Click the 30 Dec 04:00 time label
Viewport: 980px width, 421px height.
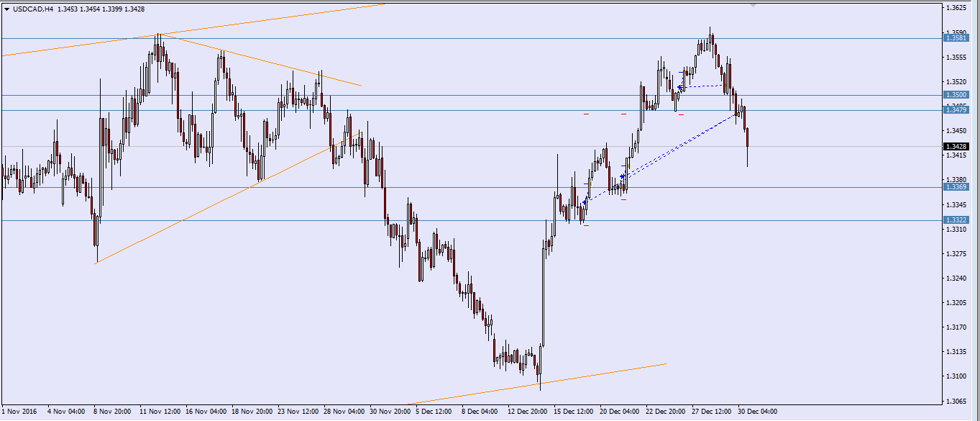(757, 412)
